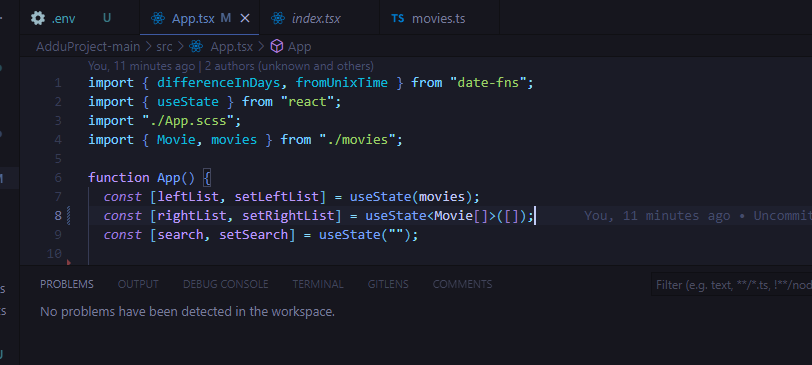Click the React icon on index.tsx tab
The width and height of the screenshot is (812, 365).
[x=278, y=19]
